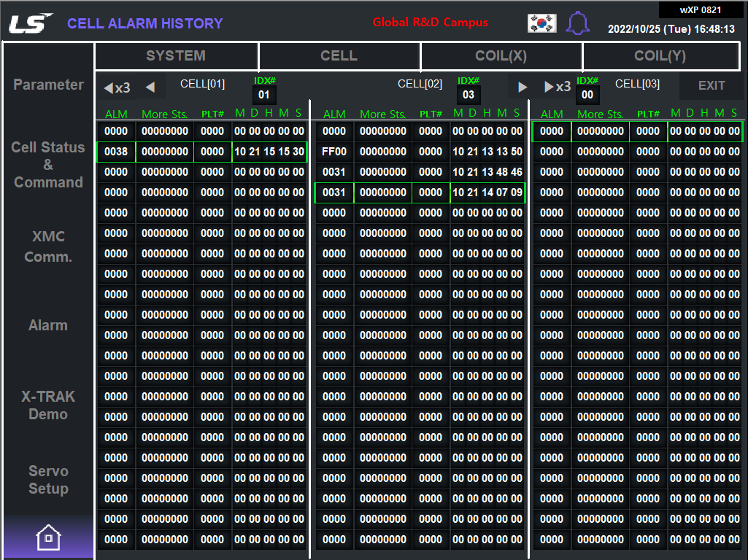This screenshot has height=560, width=748.
Task: Open the X-TRAK Demo screen
Action: 47,405
